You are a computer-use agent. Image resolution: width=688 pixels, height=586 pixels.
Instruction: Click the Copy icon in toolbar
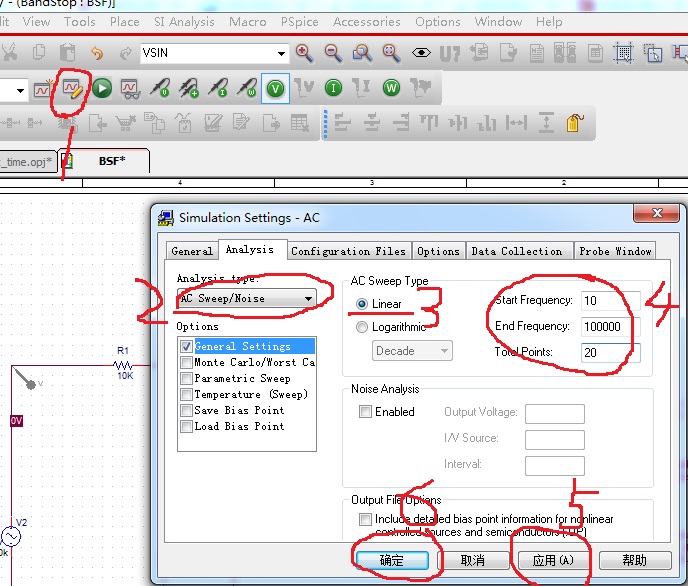(39, 52)
